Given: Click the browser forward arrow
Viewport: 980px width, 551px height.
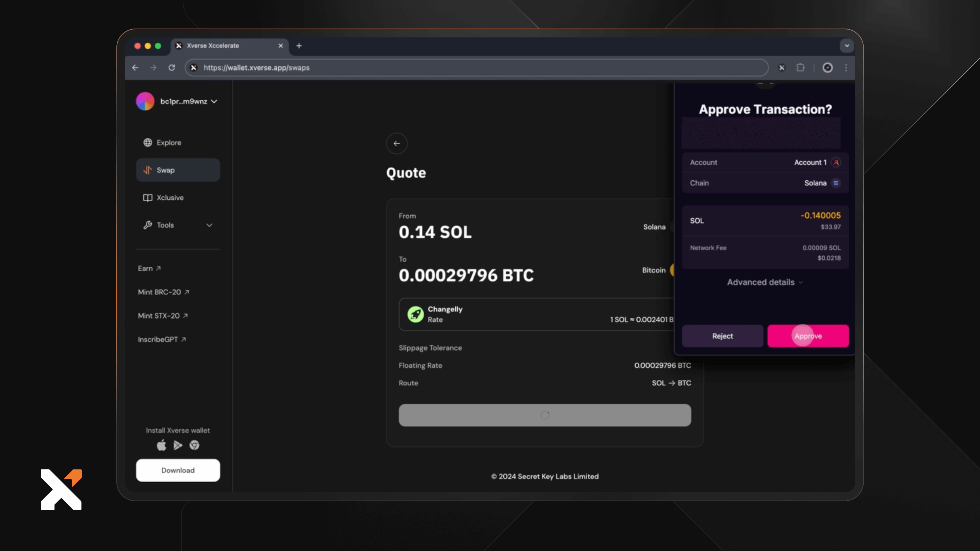Looking at the screenshot, I should coord(153,68).
